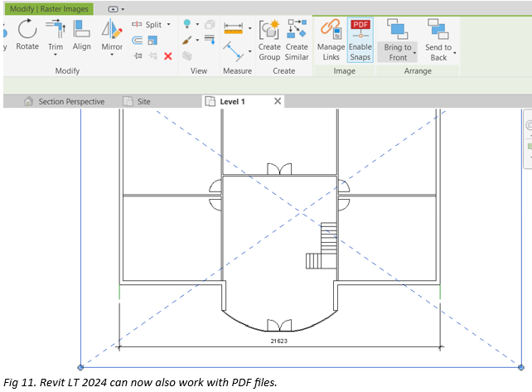Click the Aligned Dimension icon
This screenshot has height=392, width=532.
coord(234,51)
